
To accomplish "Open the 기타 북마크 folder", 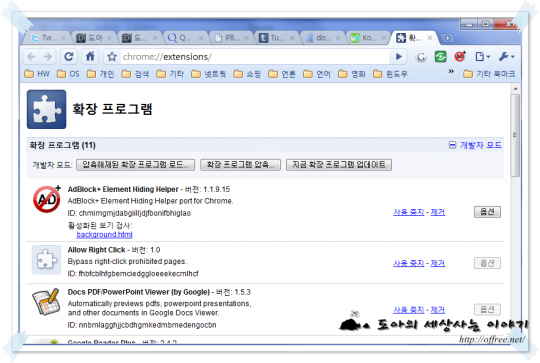I will (x=489, y=74).
